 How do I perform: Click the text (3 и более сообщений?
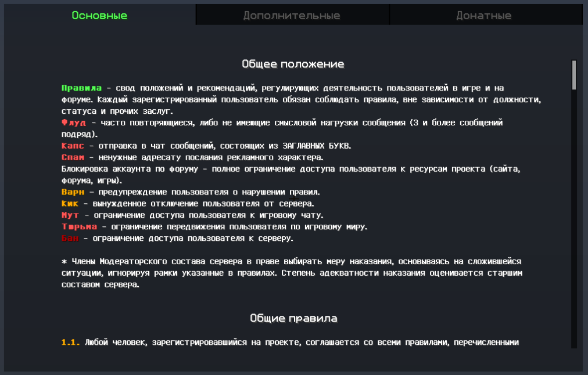point(456,122)
